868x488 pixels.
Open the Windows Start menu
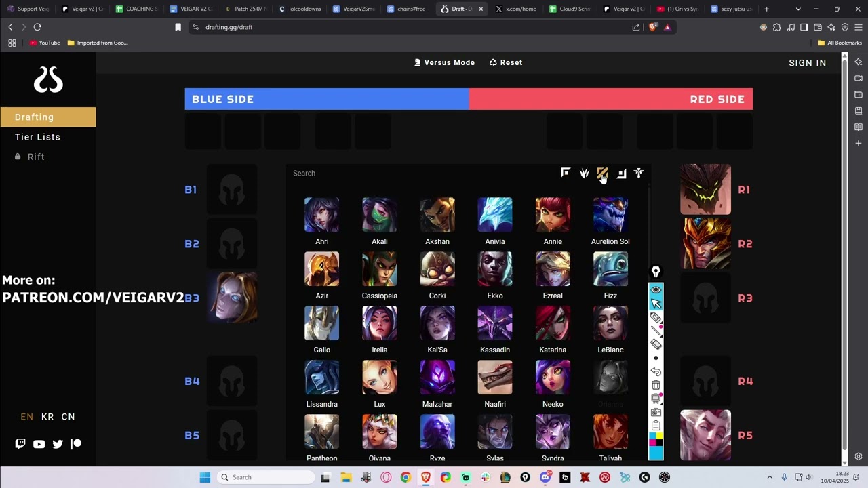point(205,477)
